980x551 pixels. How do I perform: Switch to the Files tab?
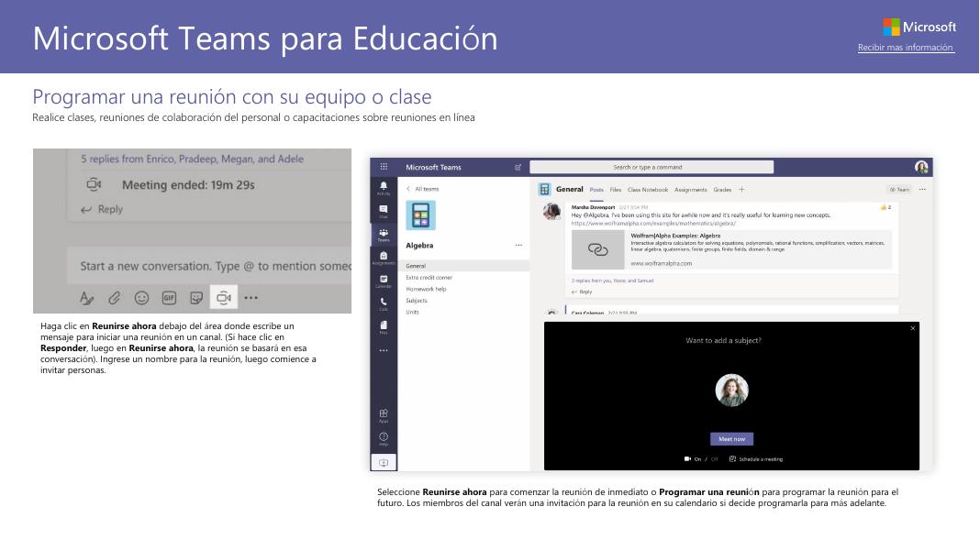pyautogui.click(x=616, y=190)
